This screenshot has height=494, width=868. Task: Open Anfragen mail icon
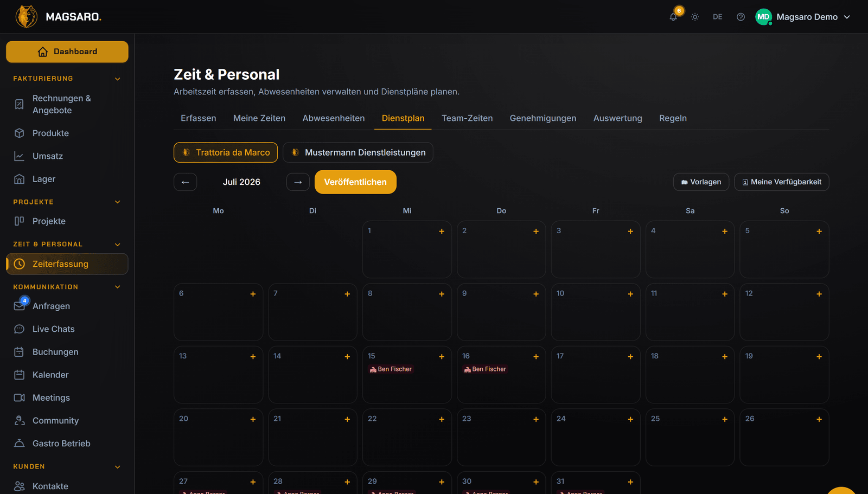click(19, 306)
